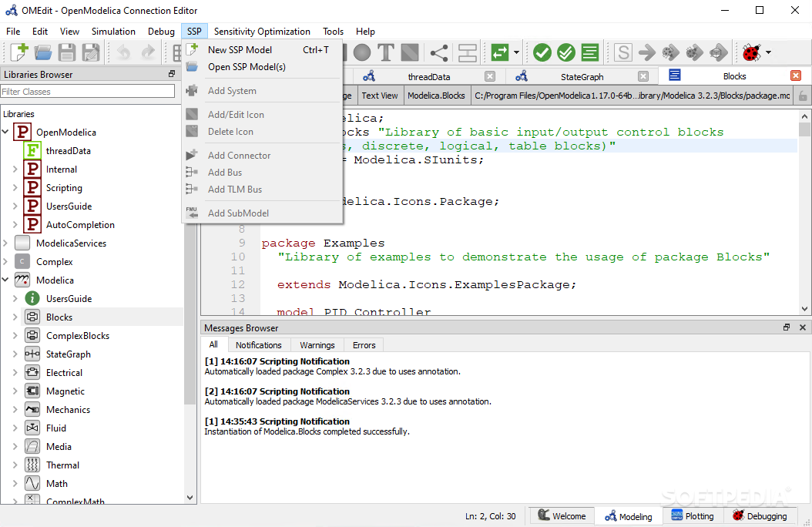Select the Bitmap shape tool
Screen dimensions: 812x527
pos(410,52)
